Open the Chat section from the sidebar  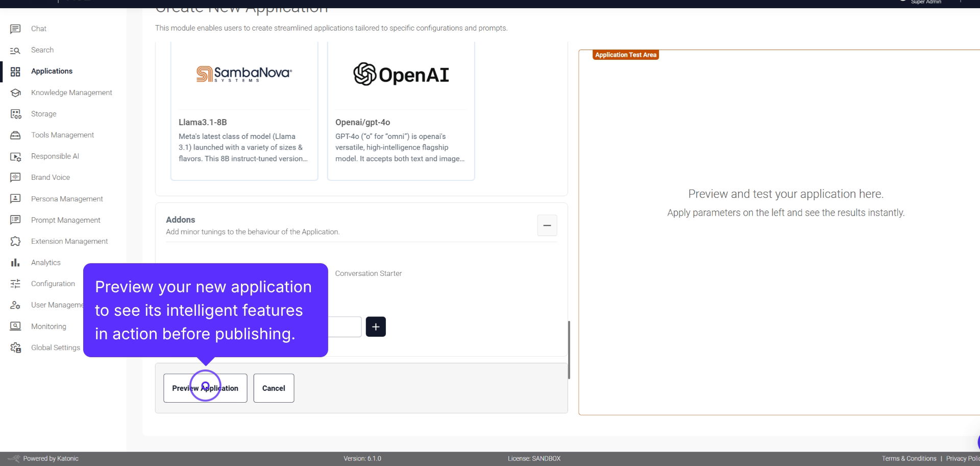coord(16,29)
